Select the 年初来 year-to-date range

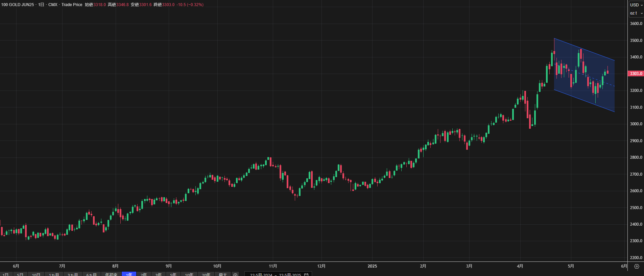(x=111, y=274)
